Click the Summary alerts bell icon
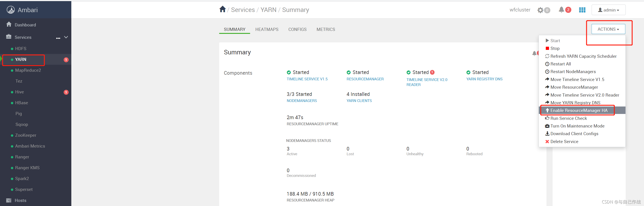This screenshot has width=644, height=206. tap(534, 53)
